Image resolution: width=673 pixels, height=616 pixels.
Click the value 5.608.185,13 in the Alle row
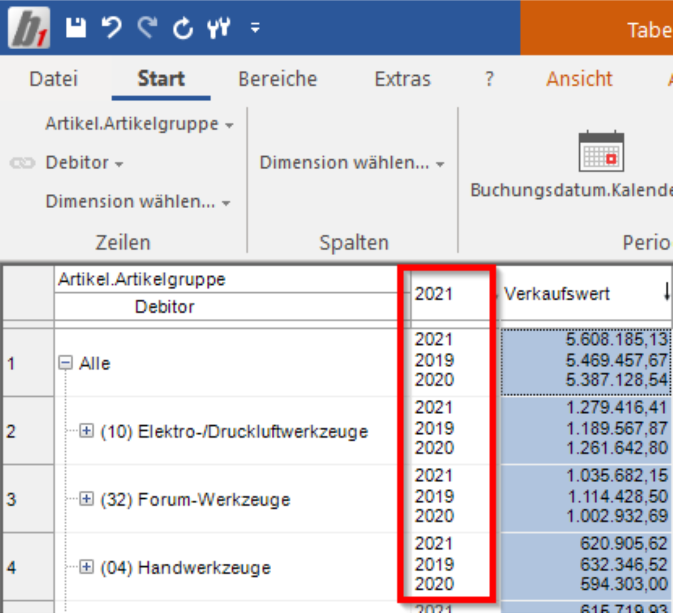[617, 339]
